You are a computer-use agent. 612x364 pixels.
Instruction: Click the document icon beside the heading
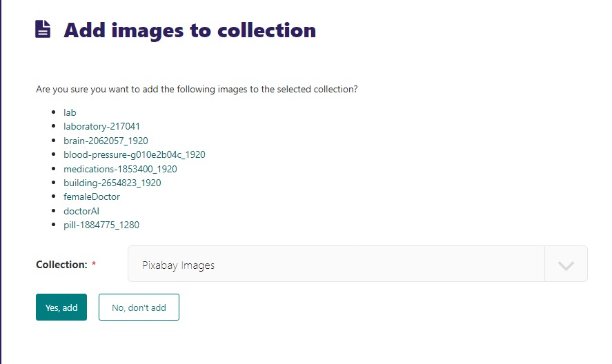click(x=43, y=30)
